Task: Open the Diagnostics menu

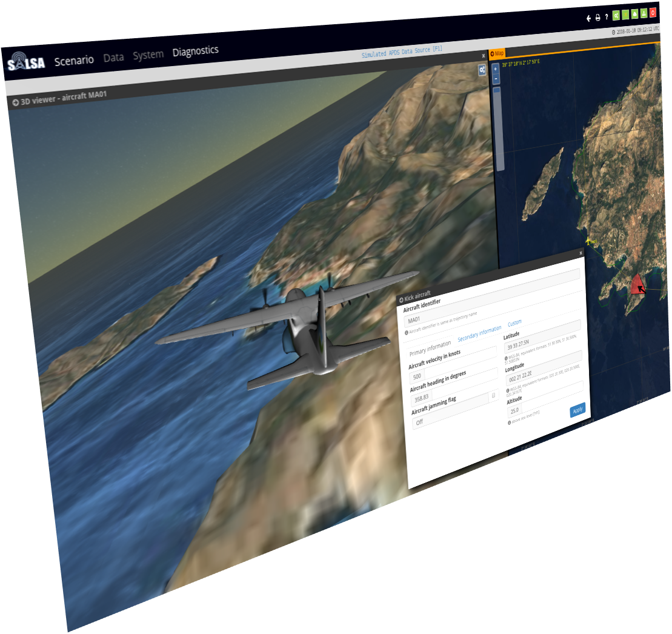Action: pyautogui.click(x=196, y=52)
